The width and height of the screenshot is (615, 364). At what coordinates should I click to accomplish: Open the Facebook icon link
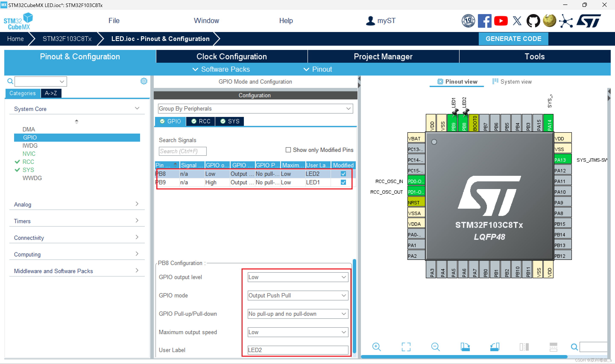tap(485, 21)
